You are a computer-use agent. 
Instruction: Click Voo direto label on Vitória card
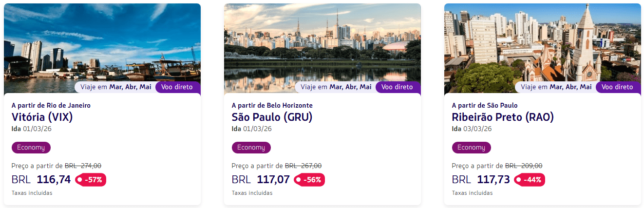coord(177,87)
